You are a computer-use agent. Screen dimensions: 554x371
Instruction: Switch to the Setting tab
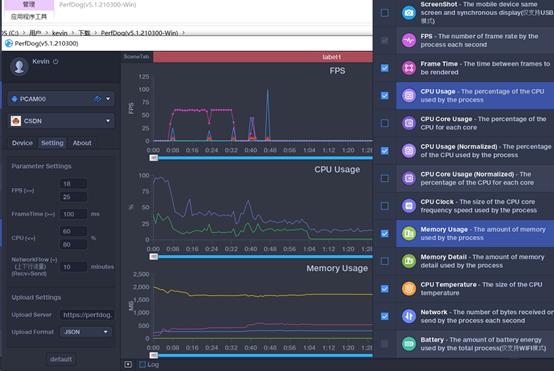coord(52,143)
